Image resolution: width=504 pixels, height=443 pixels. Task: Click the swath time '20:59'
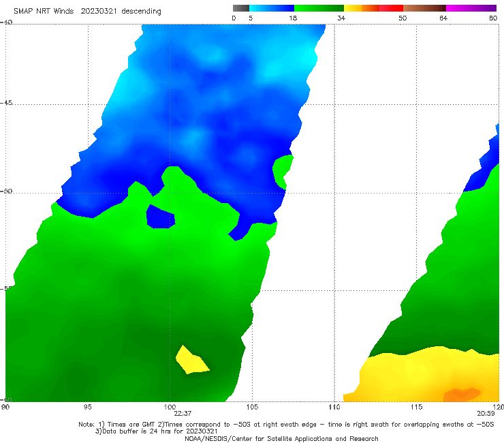click(x=486, y=414)
